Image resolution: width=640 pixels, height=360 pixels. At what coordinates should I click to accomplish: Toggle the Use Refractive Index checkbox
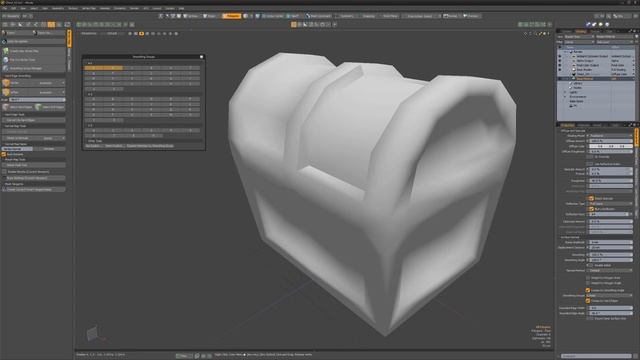click(590, 164)
